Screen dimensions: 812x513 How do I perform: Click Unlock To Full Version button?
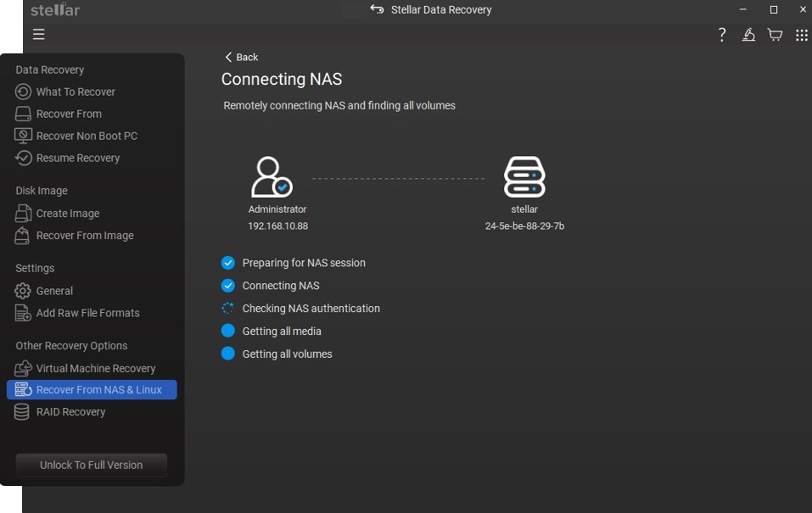[91, 465]
